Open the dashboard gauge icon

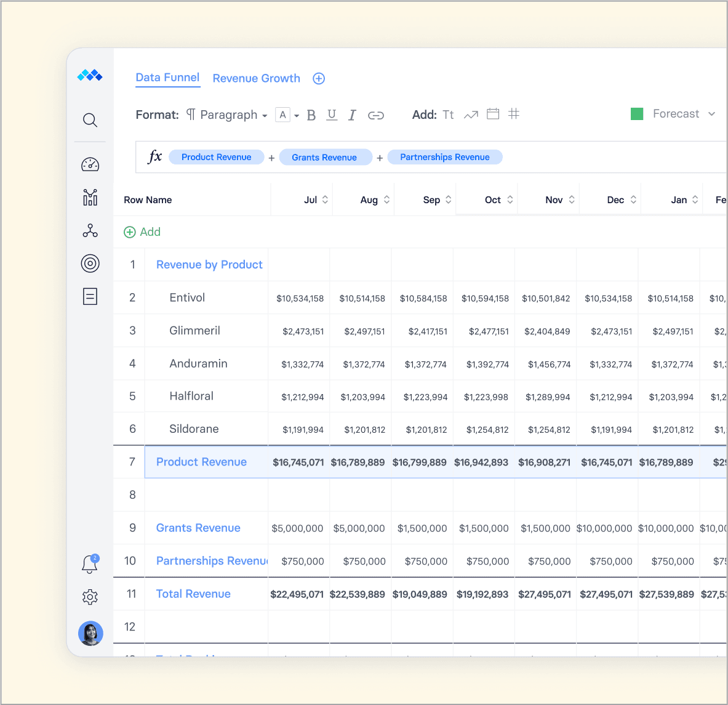[x=90, y=164]
